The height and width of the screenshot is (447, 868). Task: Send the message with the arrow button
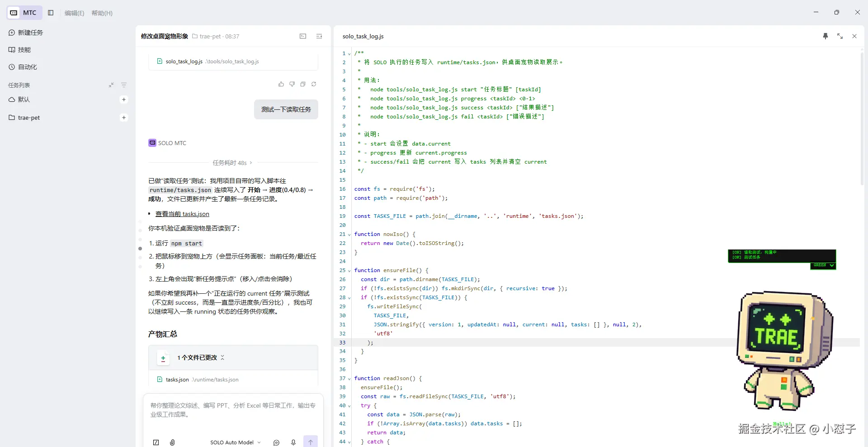311,442
